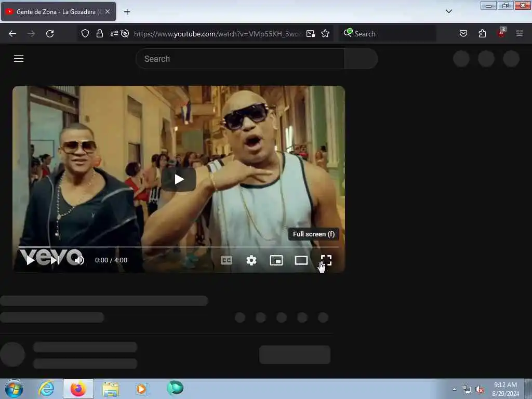The width and height of the screenshot is (532, 399).
Task: Enable miniplayer mode icon
Action: click(x=276, y=260)
